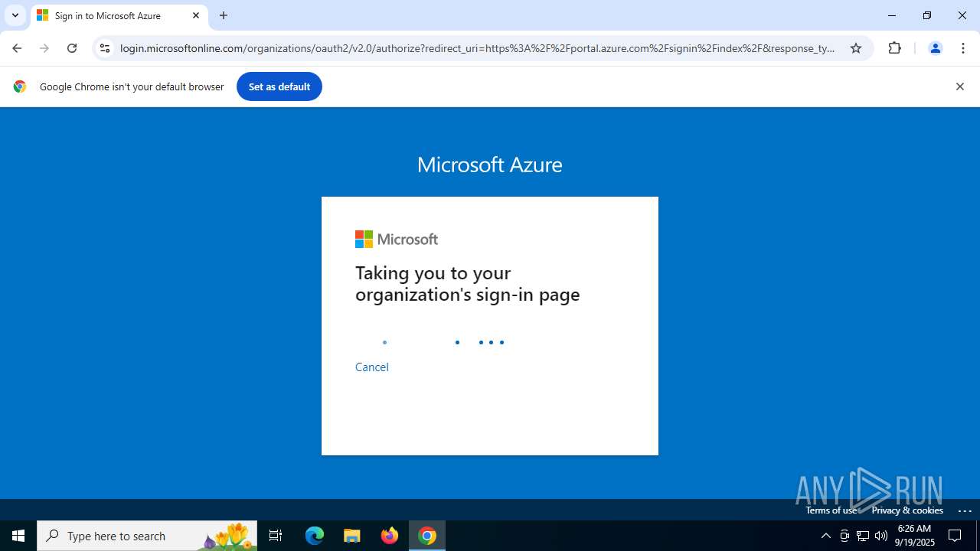Open the network status tray icon

(x=863, y=536)
